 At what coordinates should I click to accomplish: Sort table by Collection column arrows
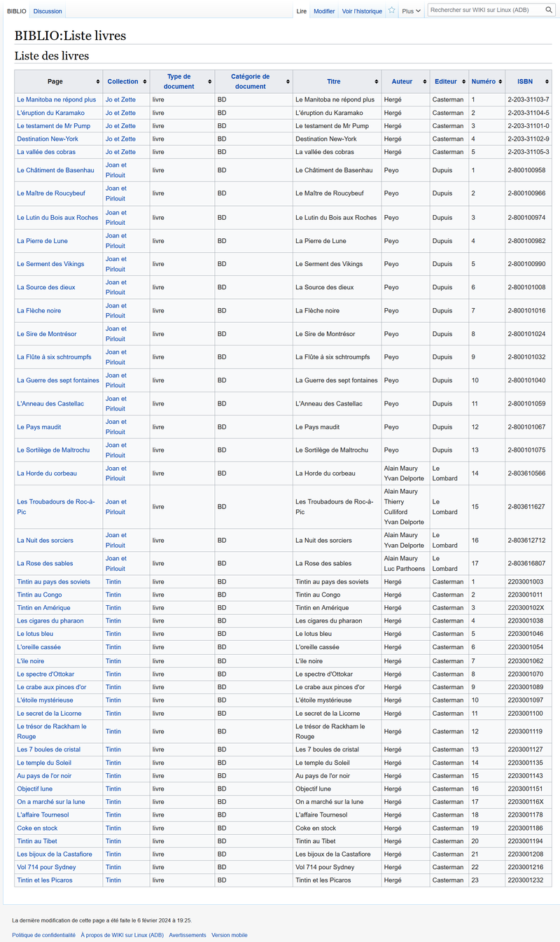tap(144, 82)
